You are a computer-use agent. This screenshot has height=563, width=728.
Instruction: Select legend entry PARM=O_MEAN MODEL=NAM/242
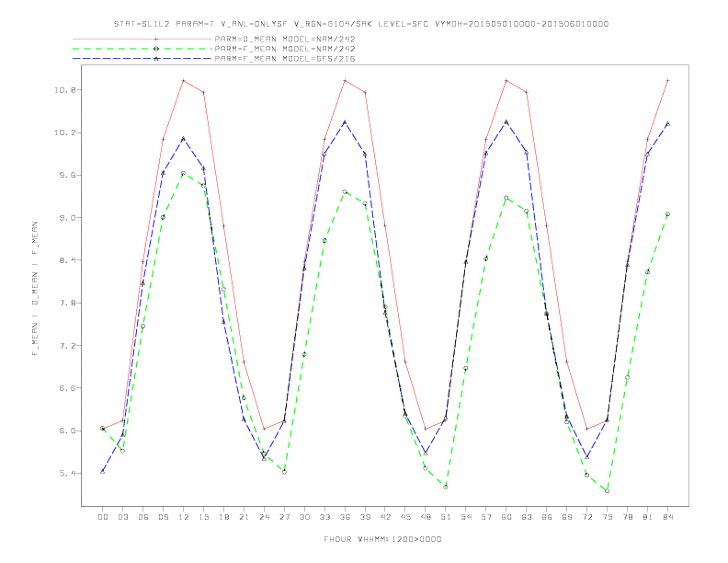[x=285, y=40]
